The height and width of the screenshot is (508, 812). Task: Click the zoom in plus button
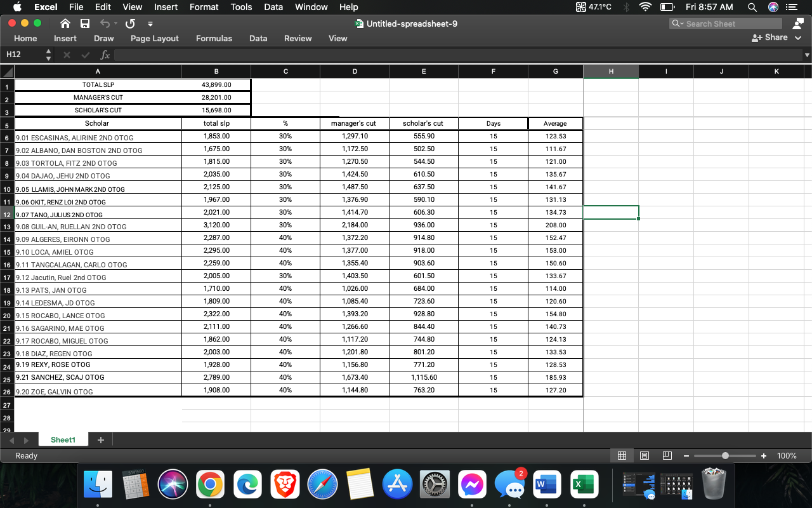click(763, 456)
